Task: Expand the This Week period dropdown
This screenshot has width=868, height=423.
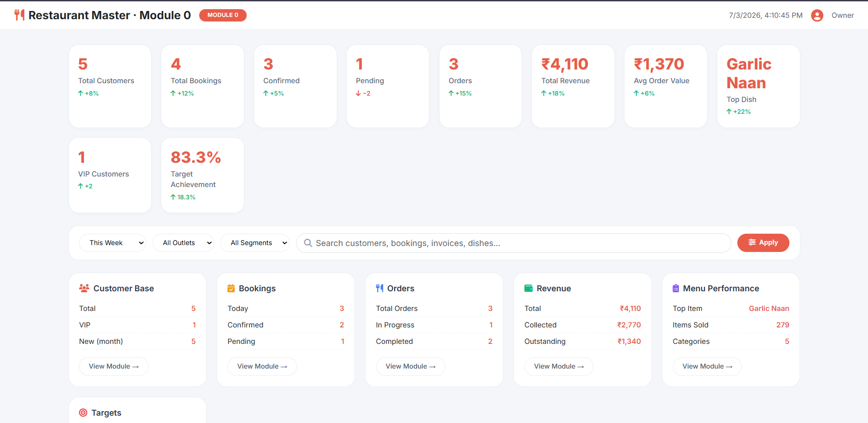Action: pos(112,243)
